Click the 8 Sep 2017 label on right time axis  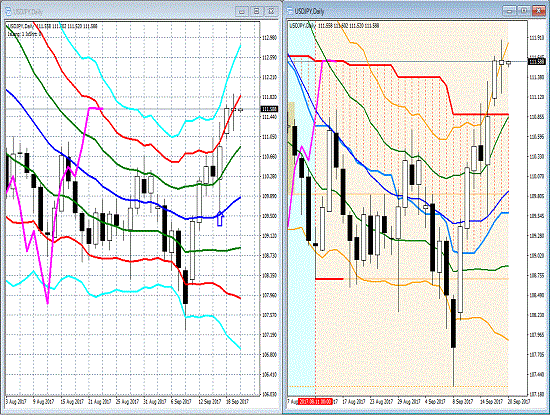tap(462, 401)
